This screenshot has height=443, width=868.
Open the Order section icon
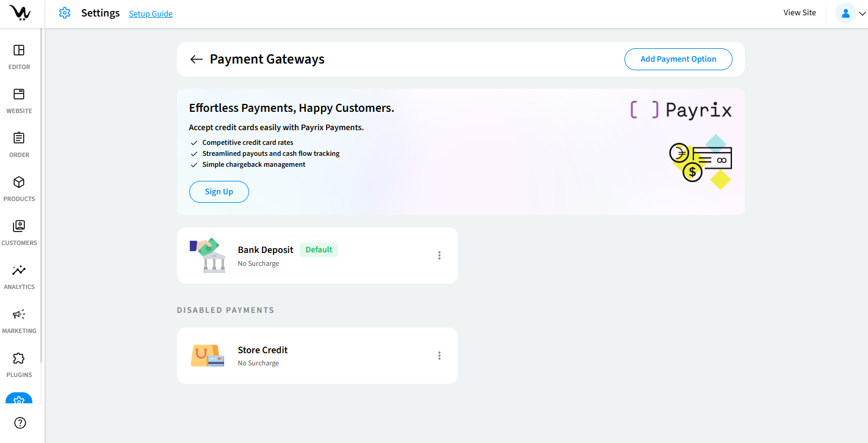(19, 138)
